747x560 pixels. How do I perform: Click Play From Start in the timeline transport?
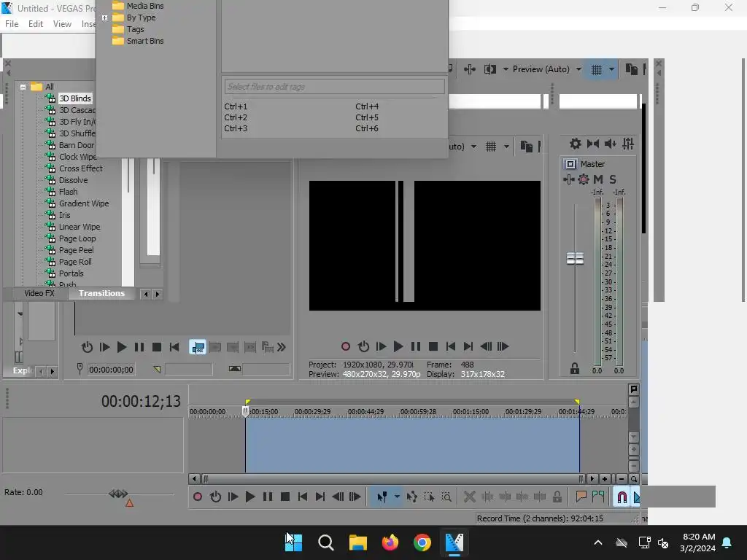233,497
